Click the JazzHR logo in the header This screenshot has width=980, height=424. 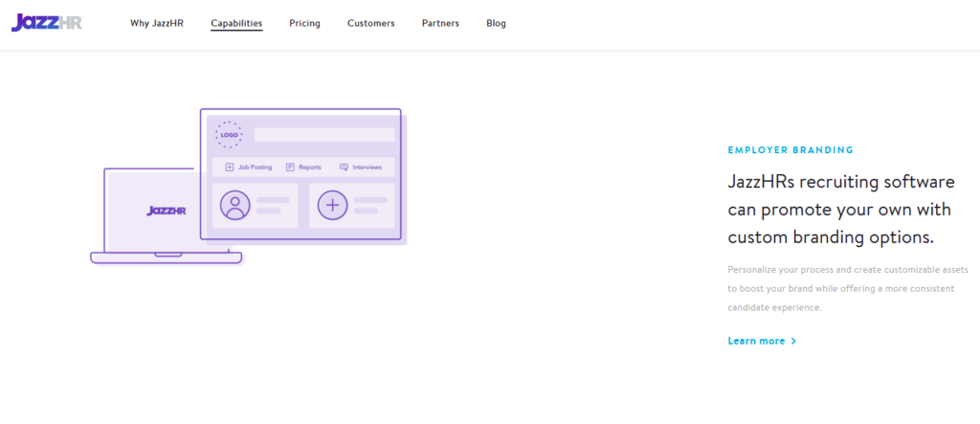click(x=47, y=23)
